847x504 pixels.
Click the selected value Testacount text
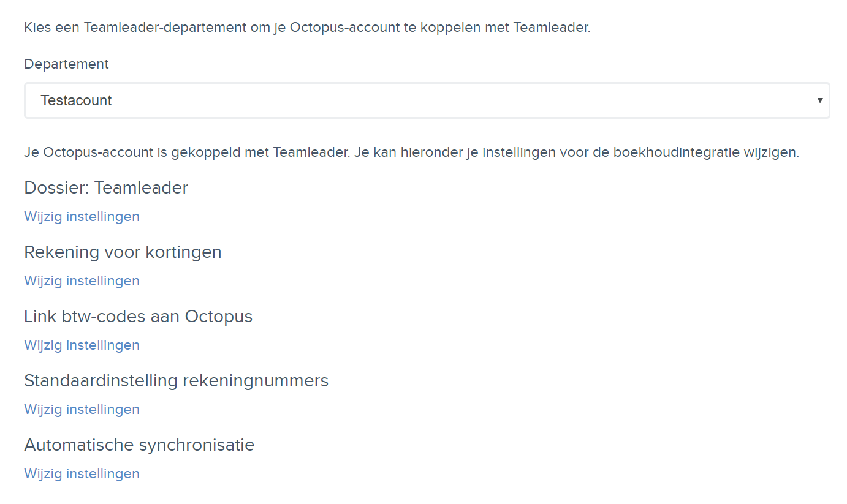pos(76,100)
